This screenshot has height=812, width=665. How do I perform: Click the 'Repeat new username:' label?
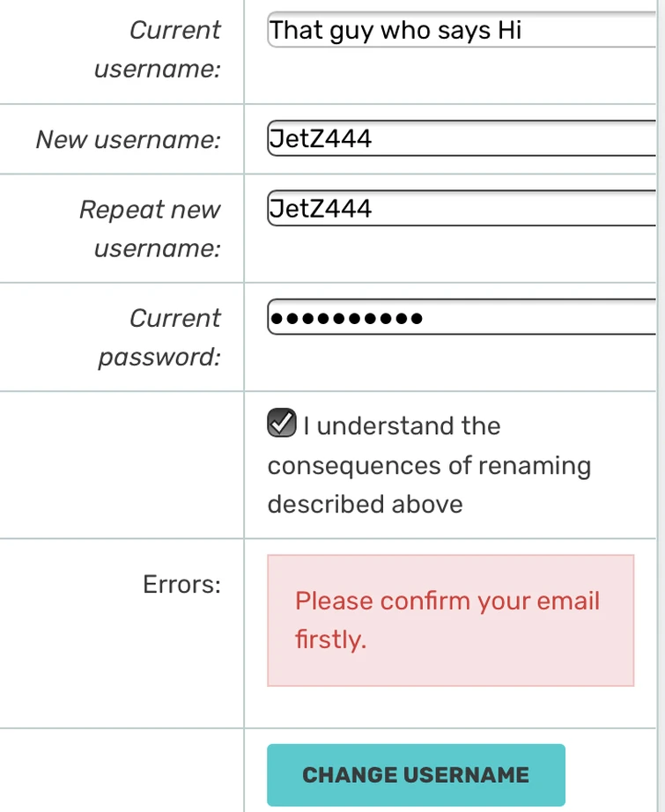(150, 229)
